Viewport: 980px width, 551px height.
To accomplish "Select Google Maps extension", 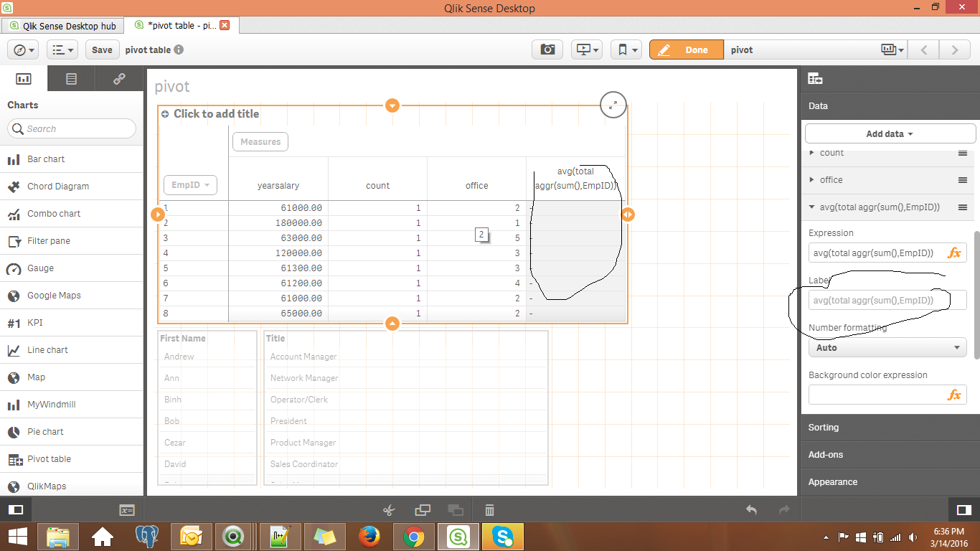I will (x=72, y=295).
